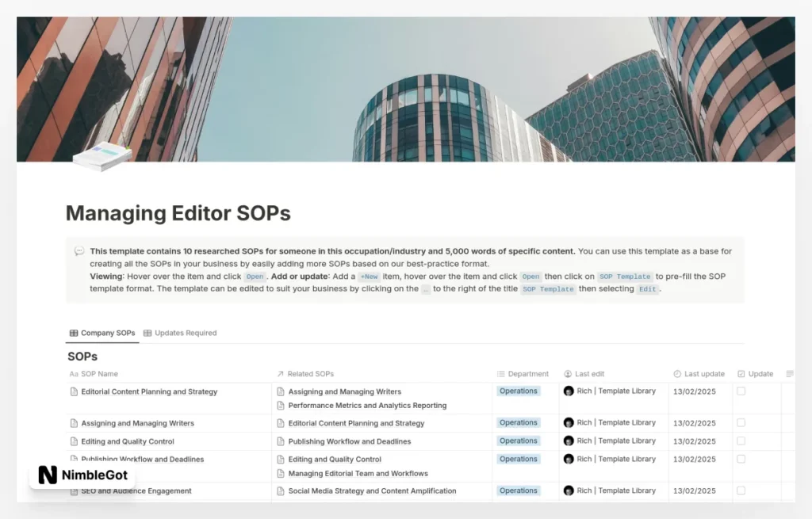Click the clock icon in the Last update header
The width and height of the screenshot is (812, 519).
point(677,373)
